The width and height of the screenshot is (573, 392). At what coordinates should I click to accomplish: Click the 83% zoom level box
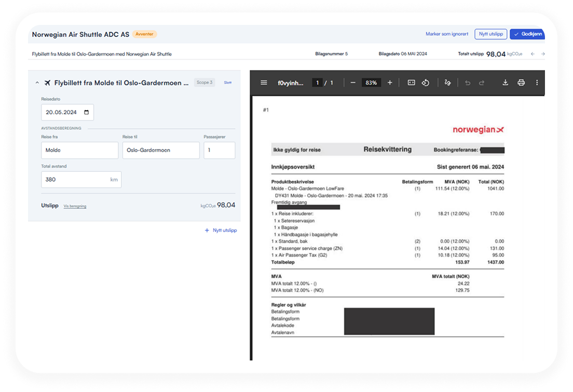coord(371,83)
